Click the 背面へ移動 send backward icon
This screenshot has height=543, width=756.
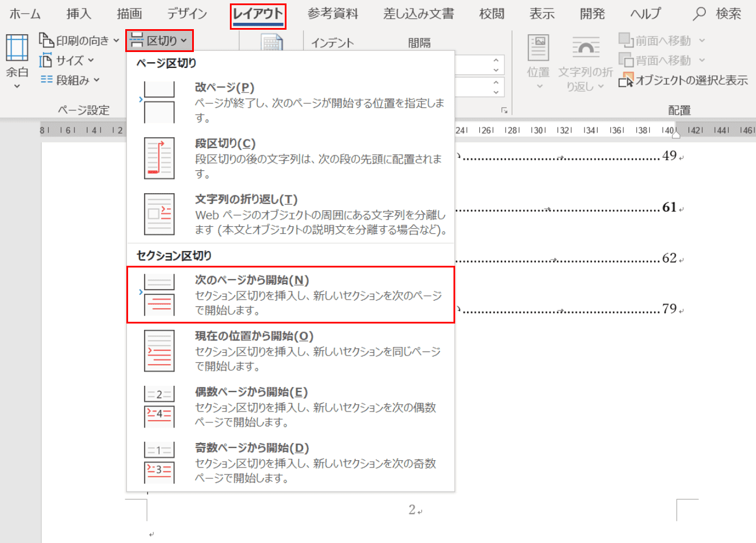626,59
